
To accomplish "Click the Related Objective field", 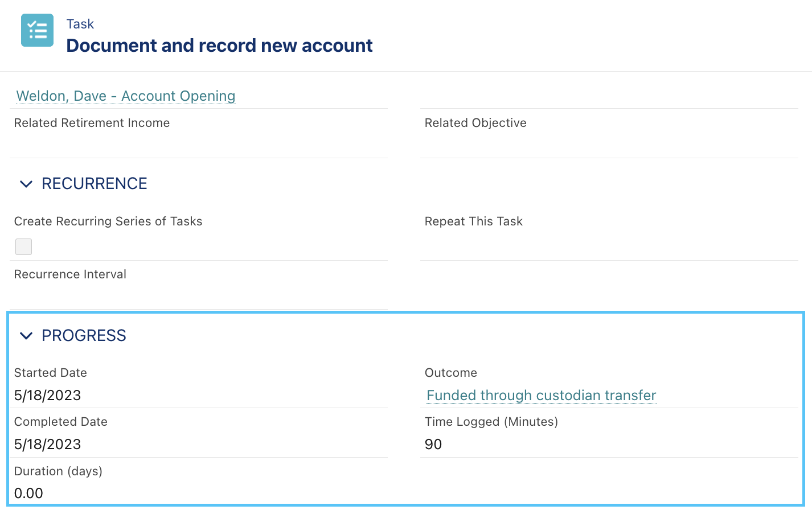I will (609, 134).
